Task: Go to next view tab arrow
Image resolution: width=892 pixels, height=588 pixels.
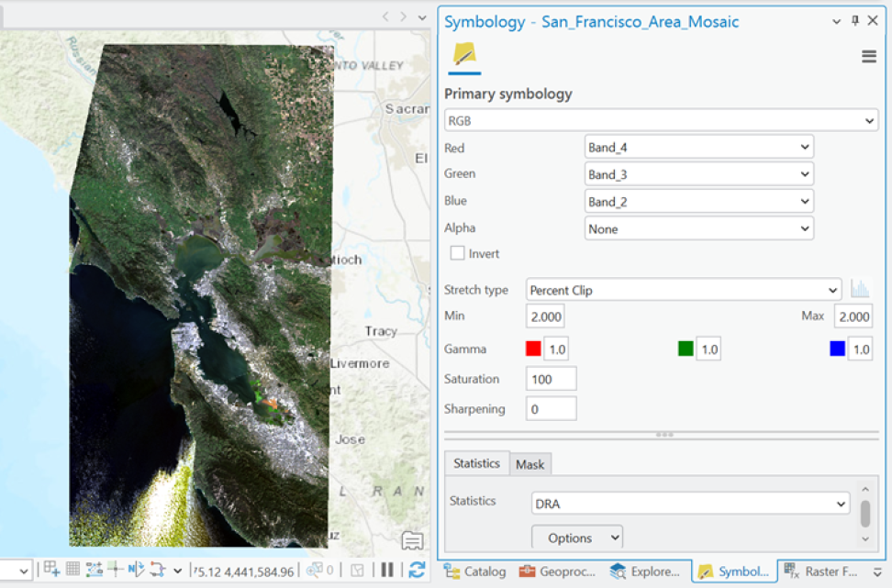Action: tap(404, 17)
